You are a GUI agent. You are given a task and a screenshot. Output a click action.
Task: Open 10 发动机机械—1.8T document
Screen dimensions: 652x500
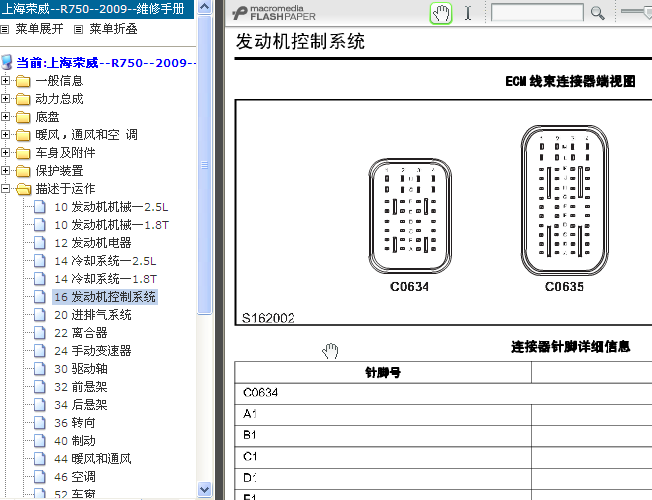point(111,225)
